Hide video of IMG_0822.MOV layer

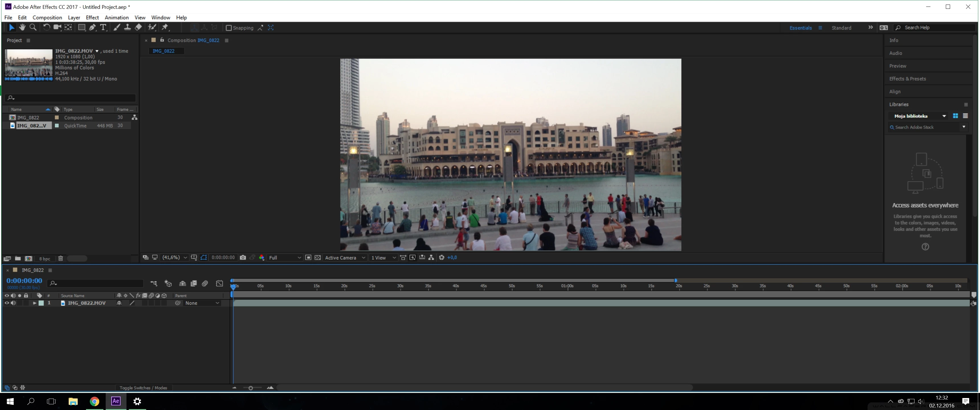[x=7, y=303]
